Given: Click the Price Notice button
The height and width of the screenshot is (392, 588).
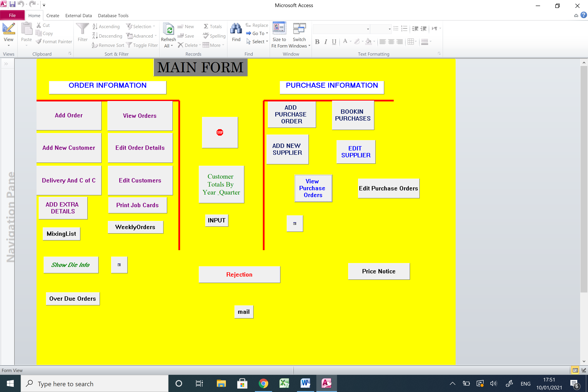Looking at the screenshot, I should click(379, 271).
